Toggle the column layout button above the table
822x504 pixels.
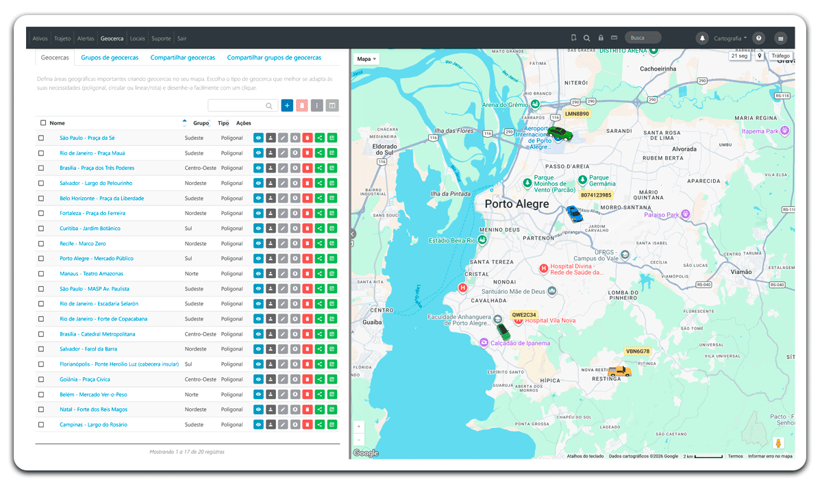tap(332, 105)
